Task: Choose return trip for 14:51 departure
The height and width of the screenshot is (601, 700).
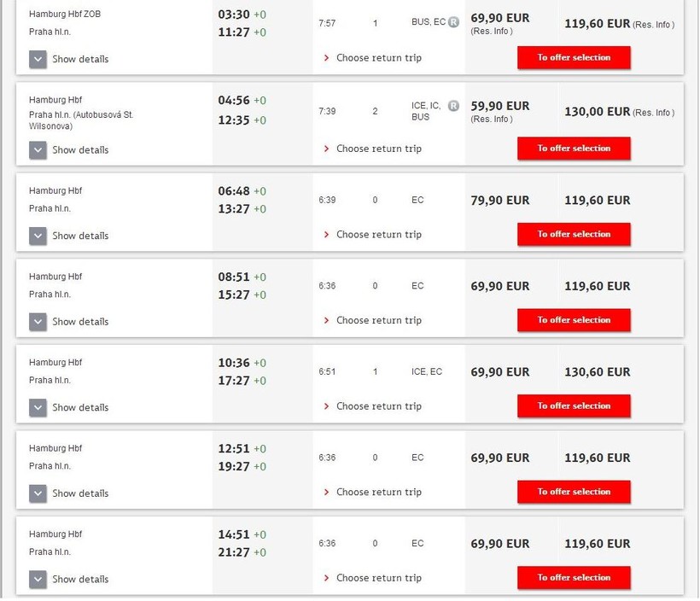Action: point(378,578)
